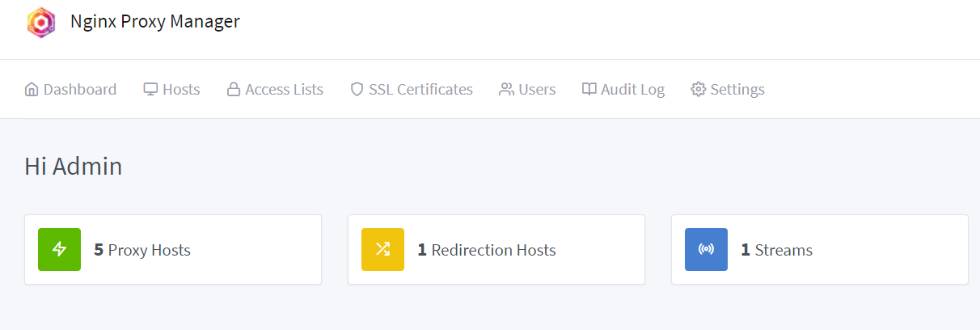Screen dimensions: 980x330
Task: Switch to the SSL Certificates tab
Action: click(x=420, y=90)
